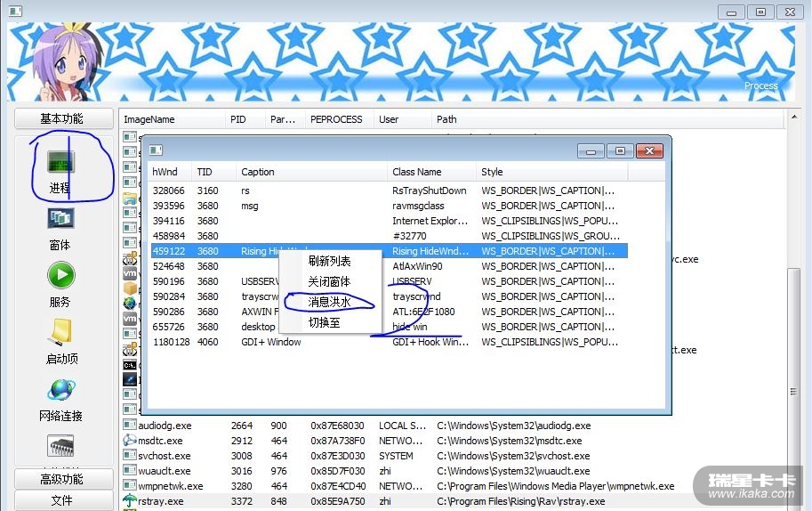812x511 pixels.
Task: Sort window list by Class Name header
Action: [432, 172]
